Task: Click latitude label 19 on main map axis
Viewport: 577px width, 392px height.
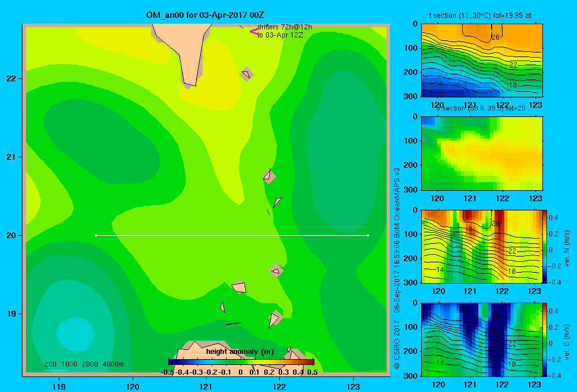Action: pyautogui.click(x=11, y=314)
